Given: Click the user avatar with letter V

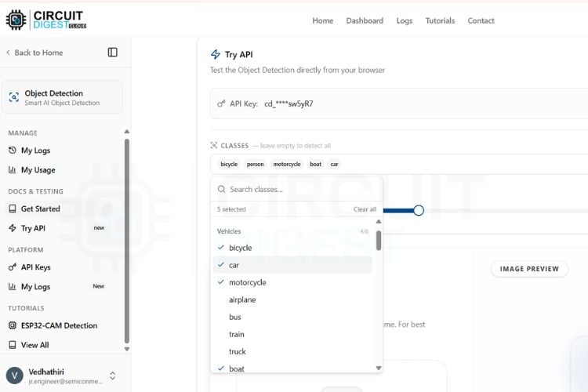Looking at the screenshot, I should 15,376.
